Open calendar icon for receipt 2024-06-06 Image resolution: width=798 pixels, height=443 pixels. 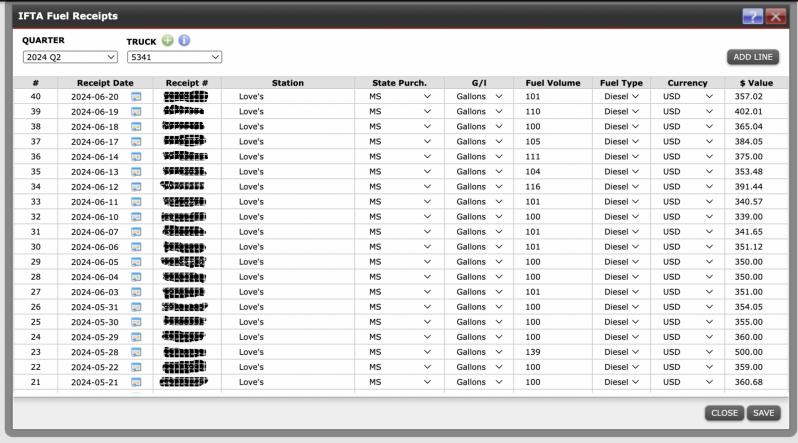click(x=136, y=247)
